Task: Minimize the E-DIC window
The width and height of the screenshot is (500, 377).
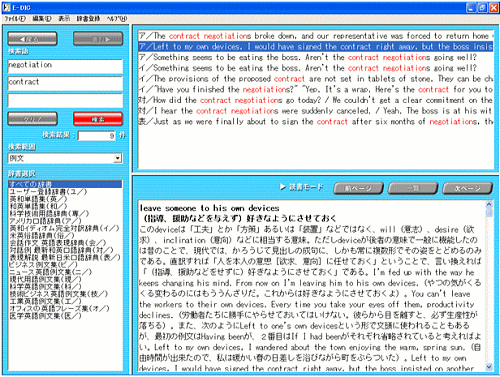Action: click(x=471, y=8)
